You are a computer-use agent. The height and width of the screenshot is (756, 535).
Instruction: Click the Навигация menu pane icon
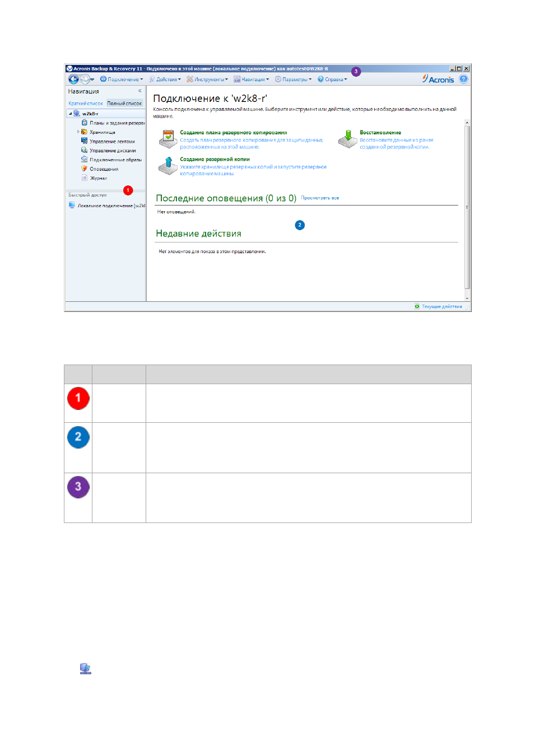(x=237, y=80)
